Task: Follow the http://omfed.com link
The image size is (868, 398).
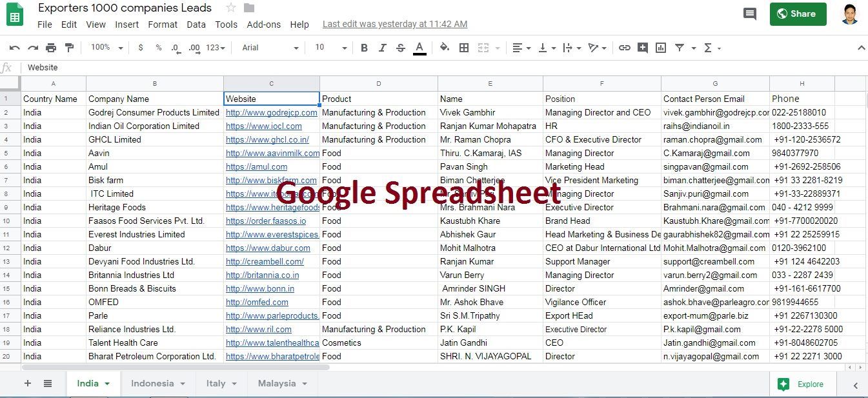Action: [257, 302]
